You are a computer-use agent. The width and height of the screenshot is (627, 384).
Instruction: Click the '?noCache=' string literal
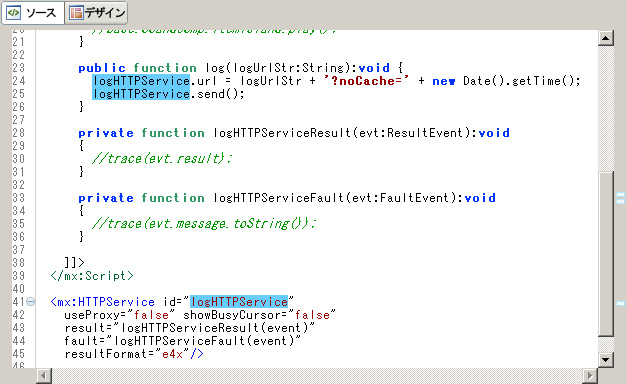[x=366, y=81]
